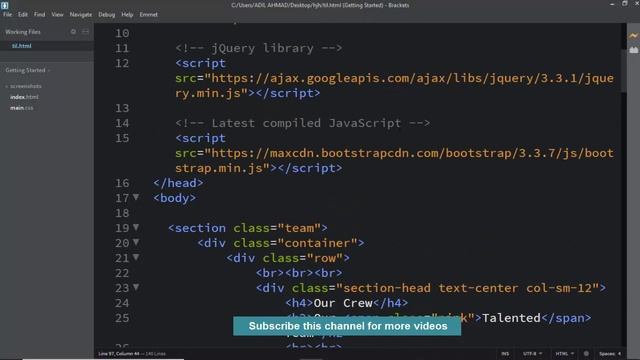Image resolution: width=640 pixels, height=360 pixels.
Task: Click the br tags on line 22
Action: coord(299,273)
